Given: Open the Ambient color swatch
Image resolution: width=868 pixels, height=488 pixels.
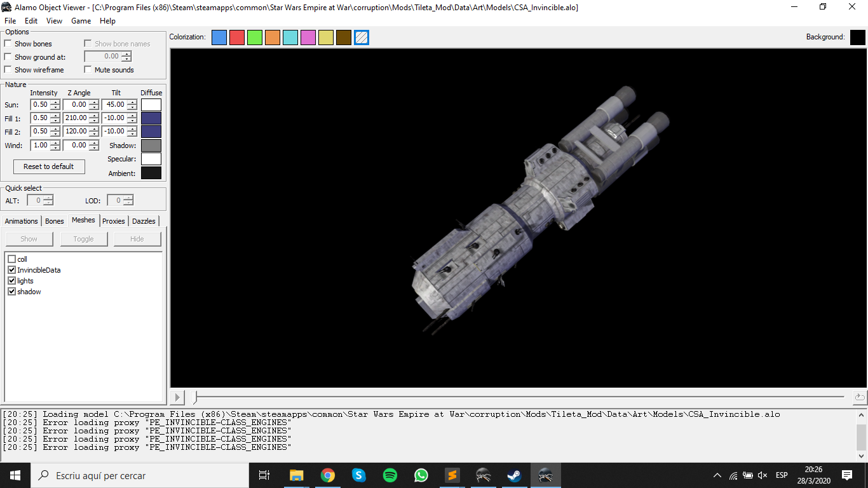Looking at the screenshot, I should point(151,173).
